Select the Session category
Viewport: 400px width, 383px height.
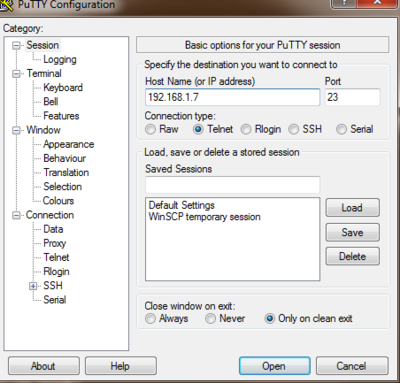click(43, 45)
